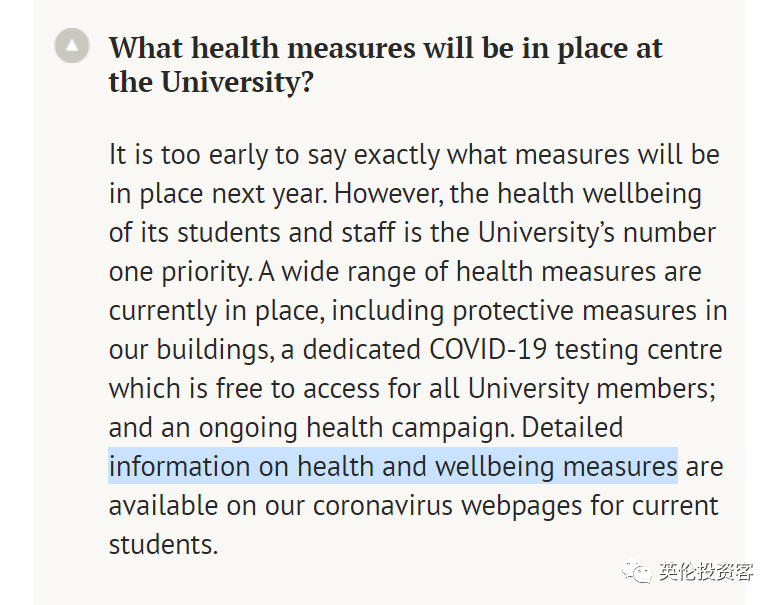The width and height of the screenshot is (778, 605).
Task: Click the WeChat logo icon in watermark
Action: pyautogui.click(x=637, y=571)
